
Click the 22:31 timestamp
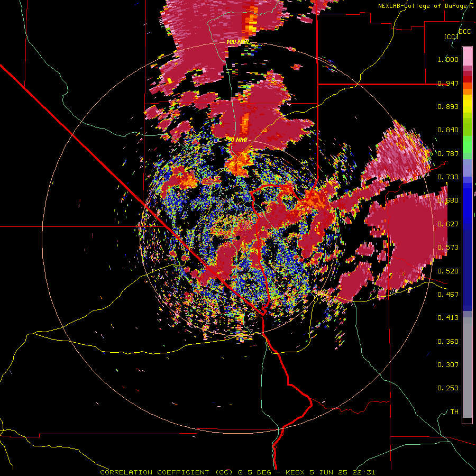(x=364, y=472)
